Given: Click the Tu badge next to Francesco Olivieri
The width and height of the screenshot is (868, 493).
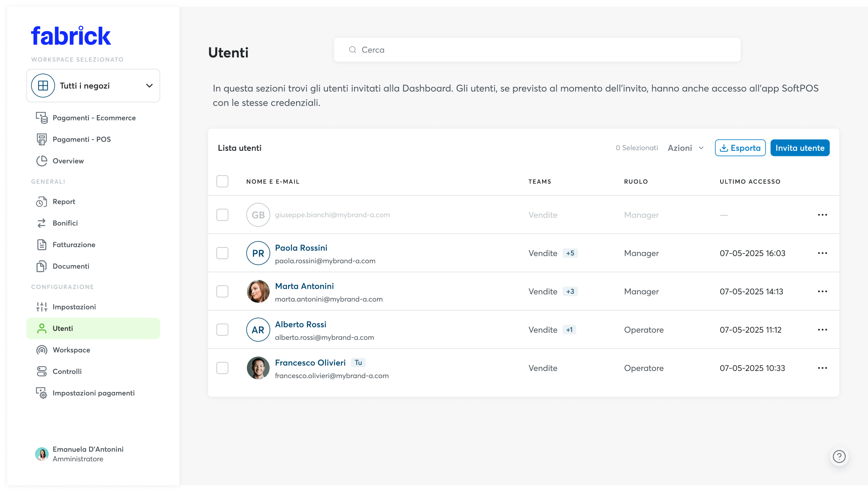Looking at the screenshot, I should [358, 363].
